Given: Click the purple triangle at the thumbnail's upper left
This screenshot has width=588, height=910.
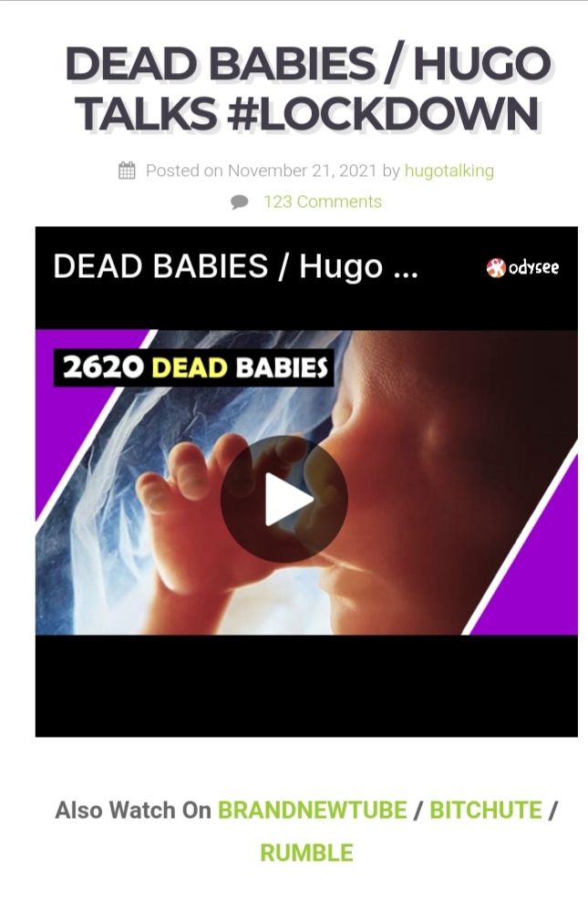Looking at the screenshot, I should click(76, 400).
